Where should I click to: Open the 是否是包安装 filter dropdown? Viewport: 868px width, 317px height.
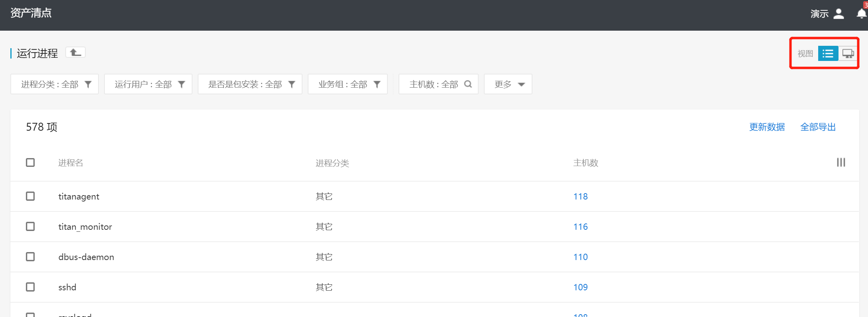tap(250, 84)
